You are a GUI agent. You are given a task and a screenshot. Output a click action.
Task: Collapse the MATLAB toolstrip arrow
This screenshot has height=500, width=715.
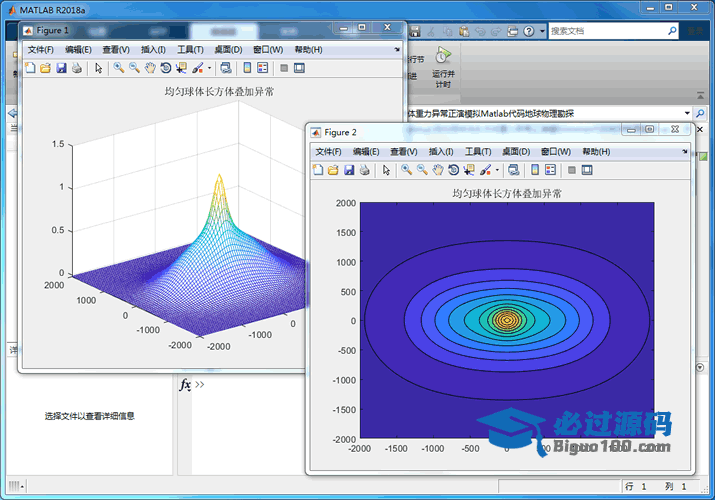tap(700, 95)
